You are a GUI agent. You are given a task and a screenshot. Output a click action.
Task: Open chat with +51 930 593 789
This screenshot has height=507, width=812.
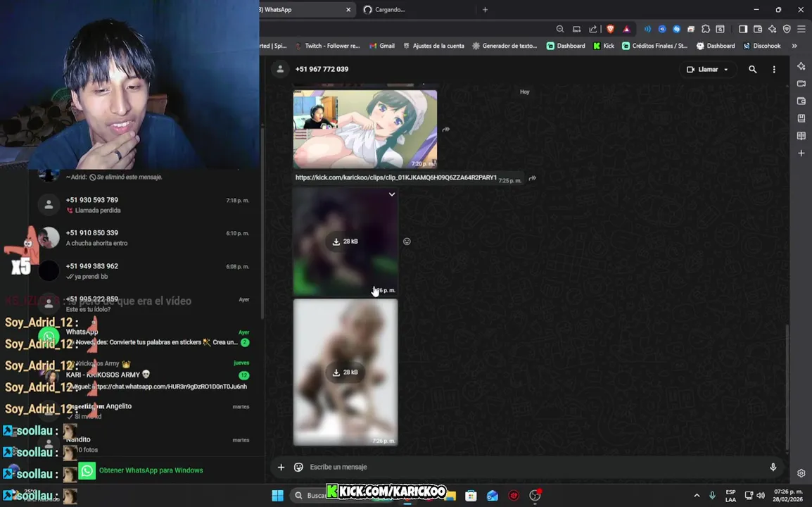(148, 205)
